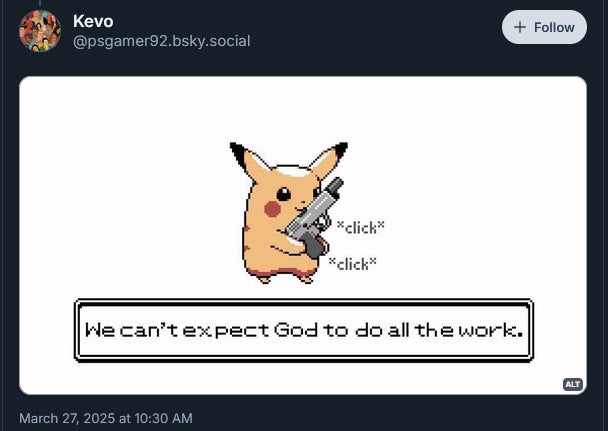Expand the Pikachu meme image
Image resolution: width=608 pixels, height=431 pixels.
(x=302, y=235)
